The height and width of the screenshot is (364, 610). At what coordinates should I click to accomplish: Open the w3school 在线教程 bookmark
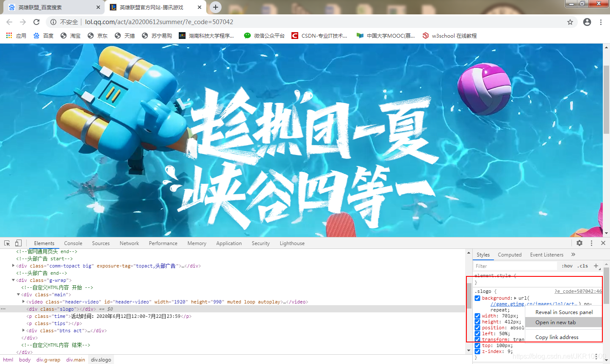[x=449, y=36]
